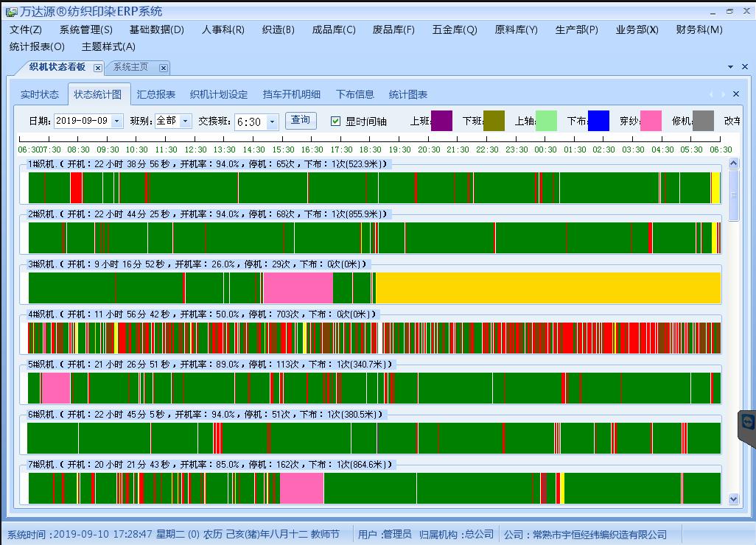Click the pink block in loom 3's timeline
Viewport: 756px width, 545px height.
298,288
